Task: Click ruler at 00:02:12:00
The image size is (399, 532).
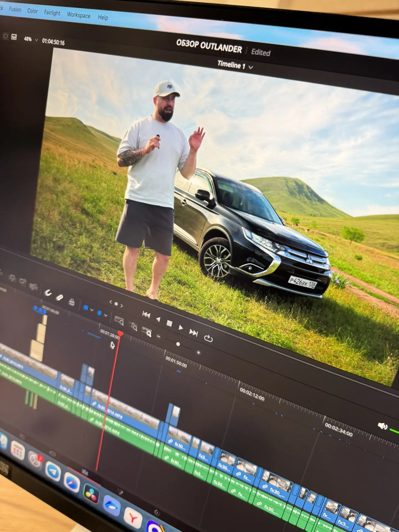Action: (252, 394)
